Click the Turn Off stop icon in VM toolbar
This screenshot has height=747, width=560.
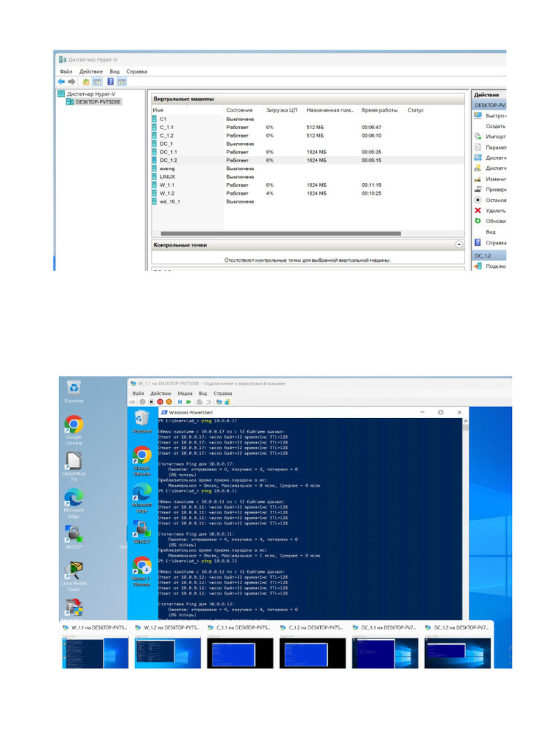click(151, 402)
